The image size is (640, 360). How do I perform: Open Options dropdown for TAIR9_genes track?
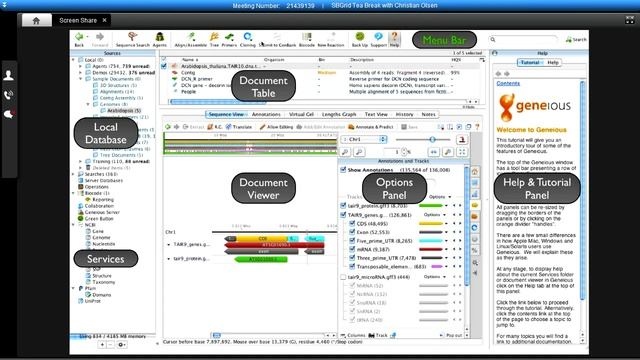[x=434, y=215]
